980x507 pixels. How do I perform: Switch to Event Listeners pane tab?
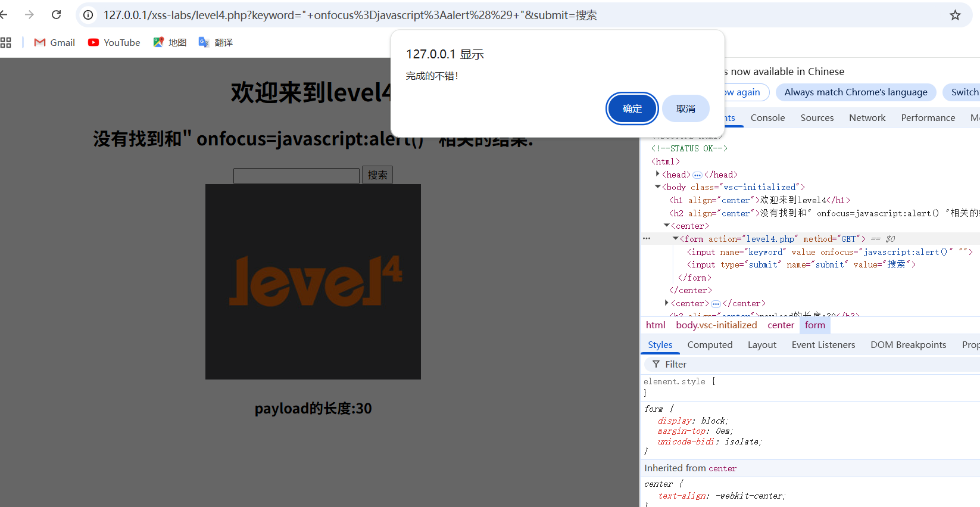click(x=823, y=344)
